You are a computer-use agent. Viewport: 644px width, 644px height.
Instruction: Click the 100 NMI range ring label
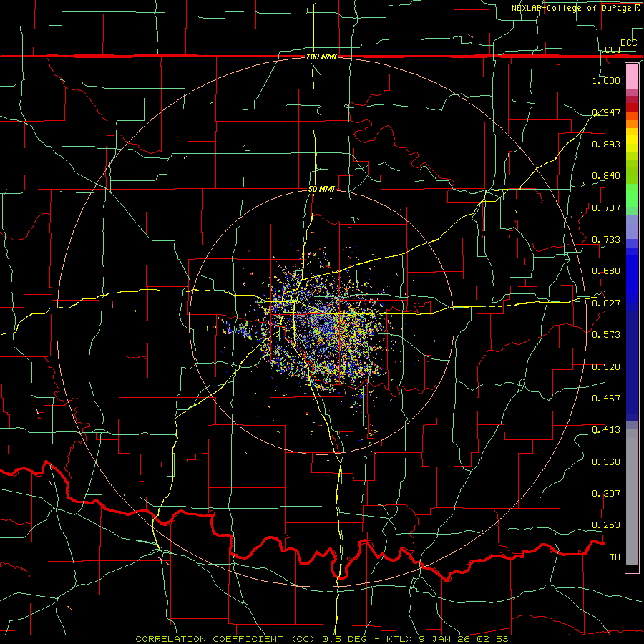point(321,57)
